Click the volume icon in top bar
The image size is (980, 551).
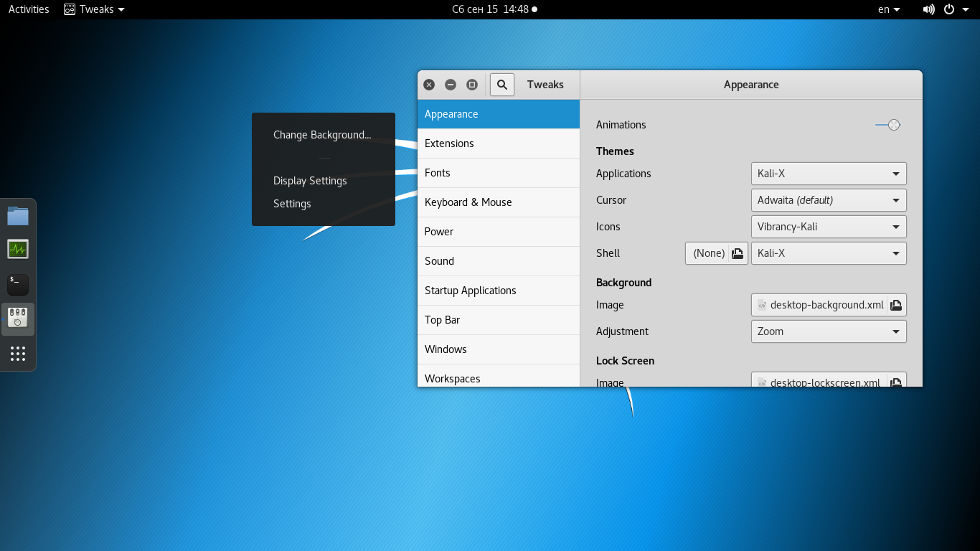pyautogui.click(x=928, y=9)
